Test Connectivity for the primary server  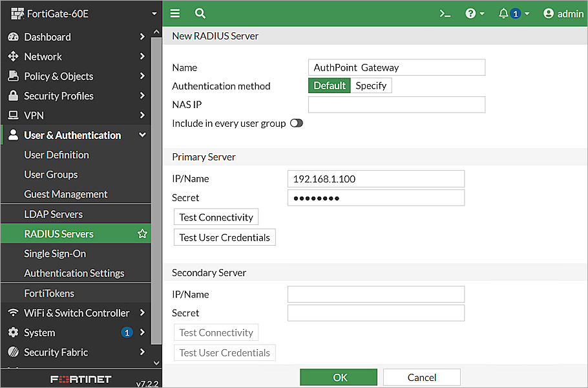click(216, 217)
